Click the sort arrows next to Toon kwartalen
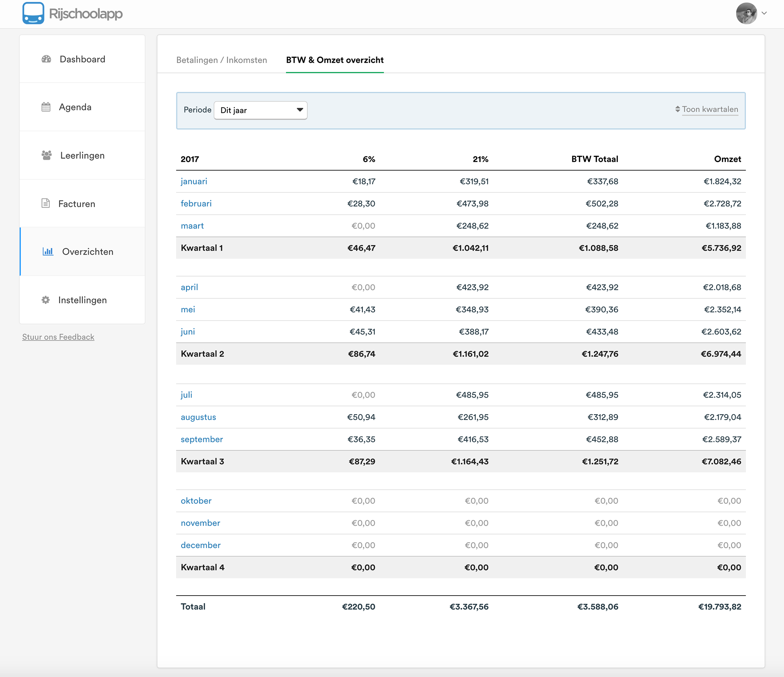The image size is (784, 677). pyautogui.click(x=677, y=109)
